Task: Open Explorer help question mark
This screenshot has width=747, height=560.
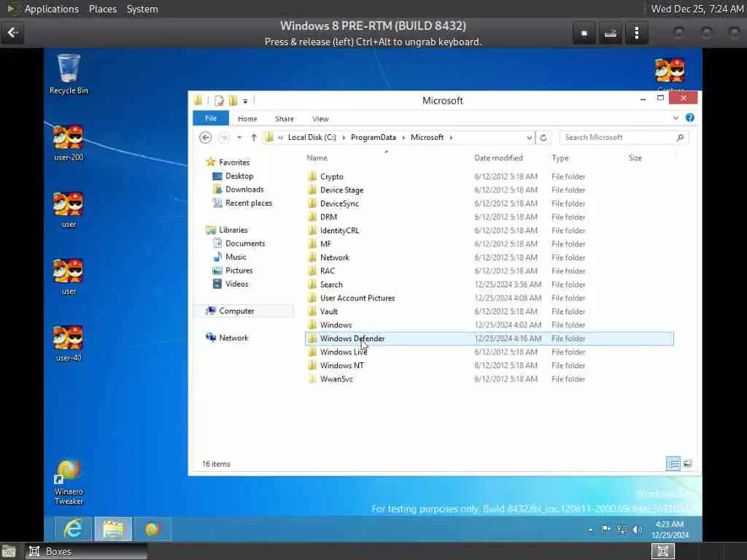Action: 689,117
